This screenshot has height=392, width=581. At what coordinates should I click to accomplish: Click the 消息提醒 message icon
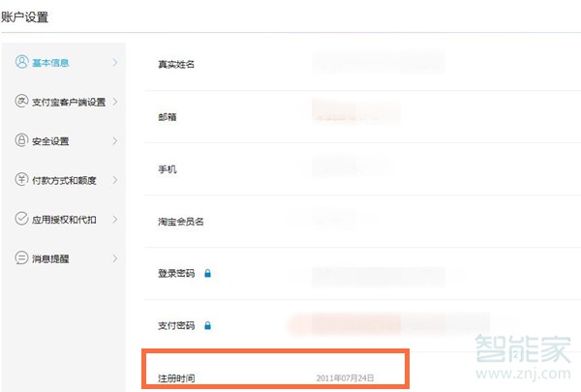(x=21, y=258)
